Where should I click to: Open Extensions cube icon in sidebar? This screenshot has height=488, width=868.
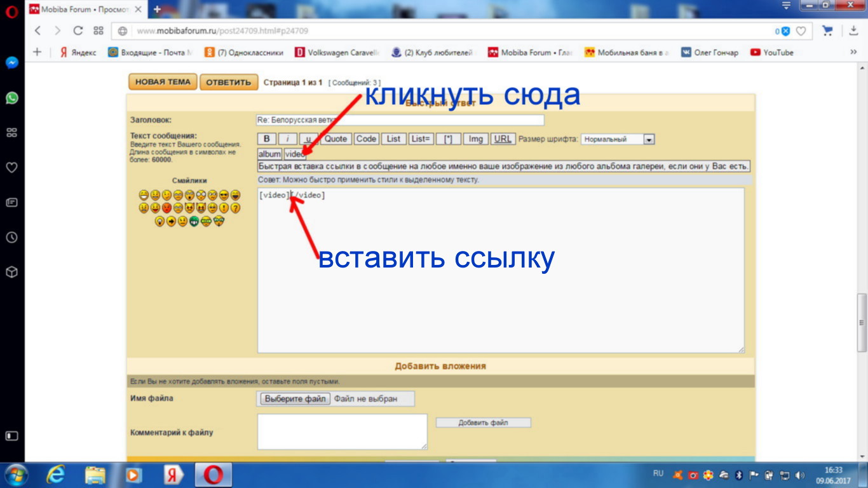11,272
